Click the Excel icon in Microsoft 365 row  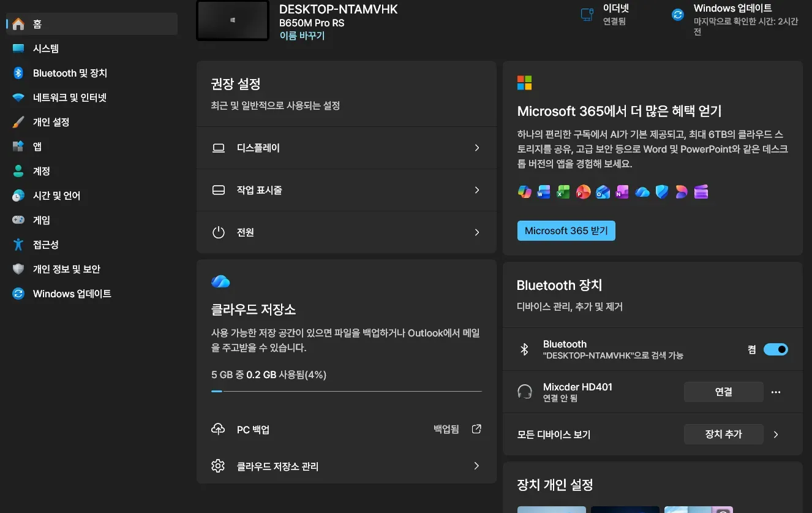pos(563,192)
